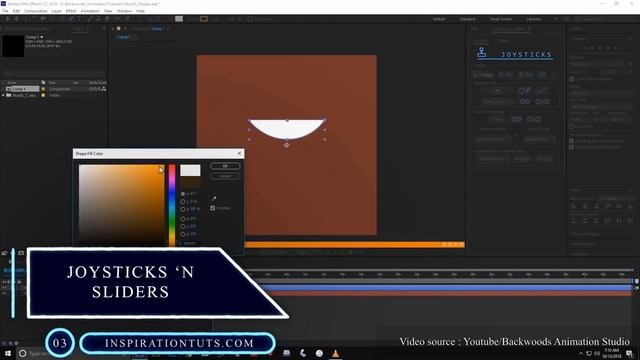640x360 pixels.
Task: Open VLC from the taskbar
Action: (x=336, y=353)
